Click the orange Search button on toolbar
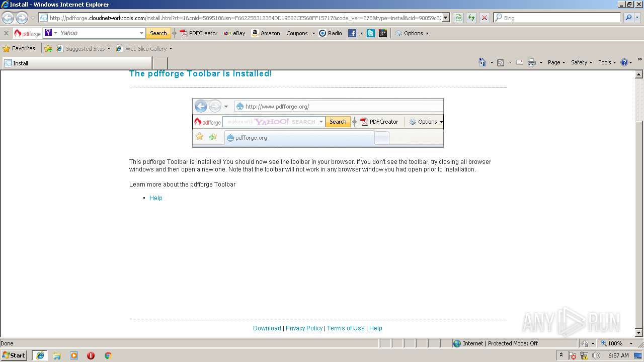 pyautogui.click(x=158, y=33)
